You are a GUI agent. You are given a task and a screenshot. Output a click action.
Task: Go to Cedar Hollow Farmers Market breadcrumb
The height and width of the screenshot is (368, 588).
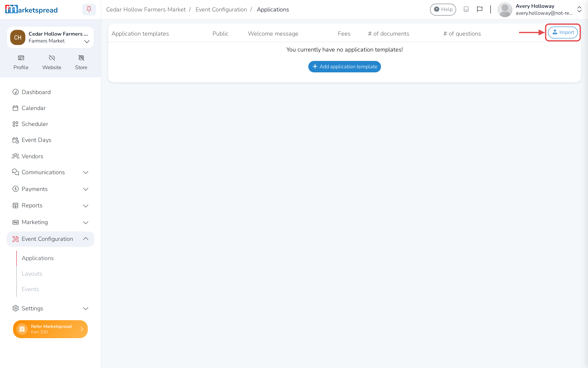pos(146,9)
